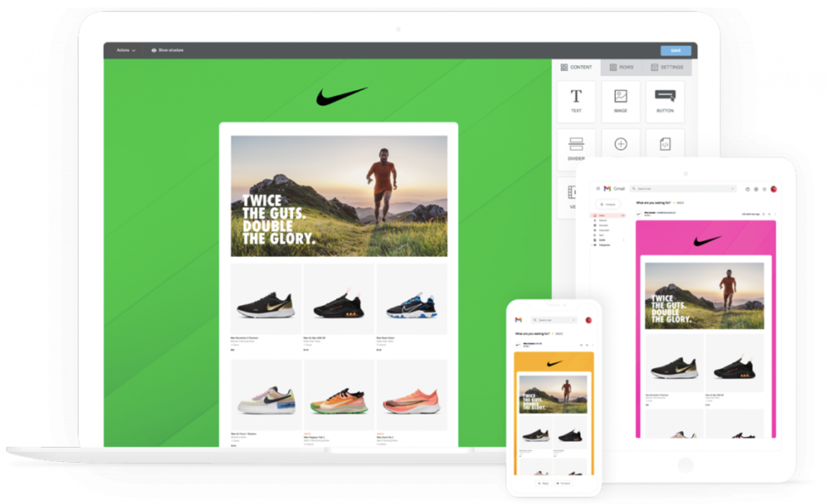
Task: Click the Gmail logo on the tablet
Action: pyautogui.click(x=615, y=188)
